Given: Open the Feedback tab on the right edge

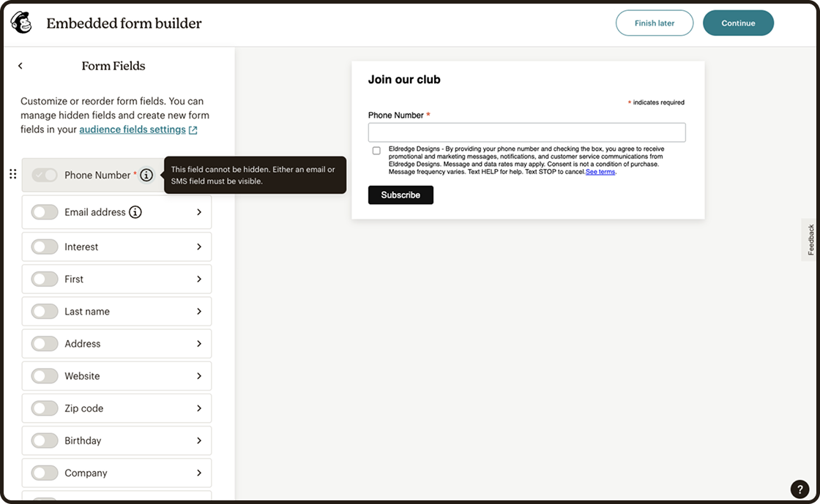Looking at the screenshot, I should coord(809,239).
